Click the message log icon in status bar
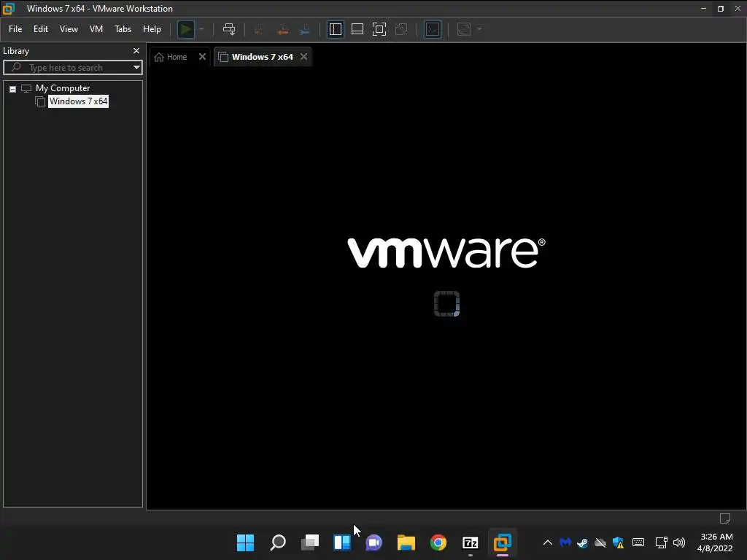This screenshot has height=560, width=747. 725,518
